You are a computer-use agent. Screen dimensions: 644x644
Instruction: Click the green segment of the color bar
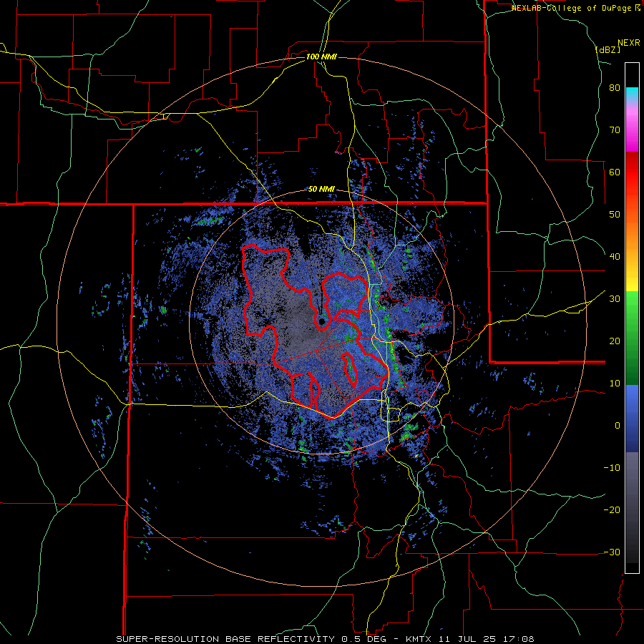coord(632,338)
